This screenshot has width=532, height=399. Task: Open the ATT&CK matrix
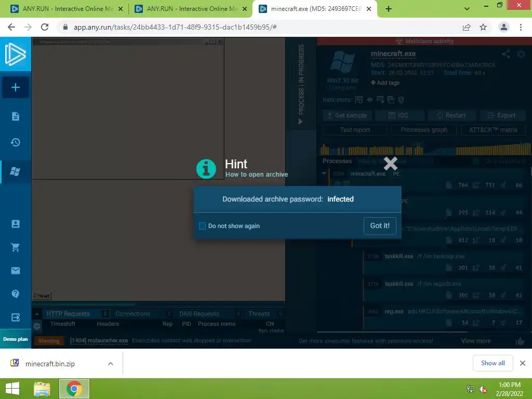click(x=493, y=130)
